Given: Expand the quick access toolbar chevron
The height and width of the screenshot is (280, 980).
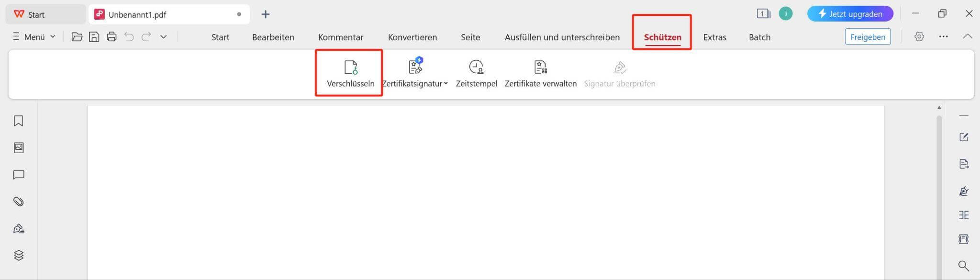Looking at the screenshot, I should click(x=163, y=37).
